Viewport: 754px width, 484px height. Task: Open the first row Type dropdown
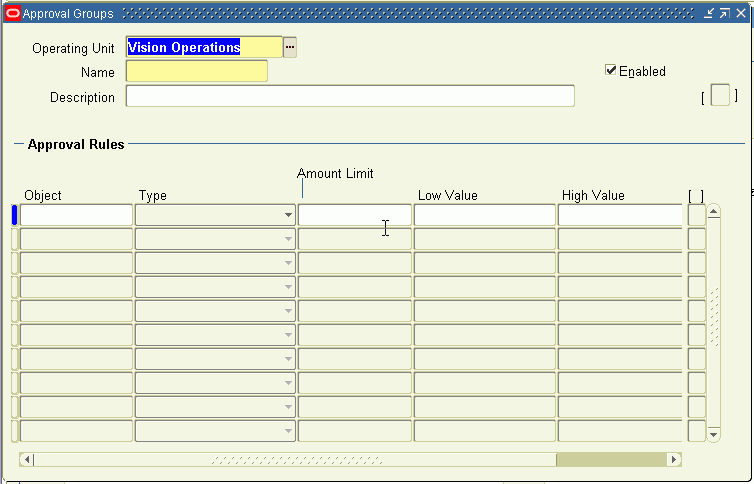pos(288,215)
